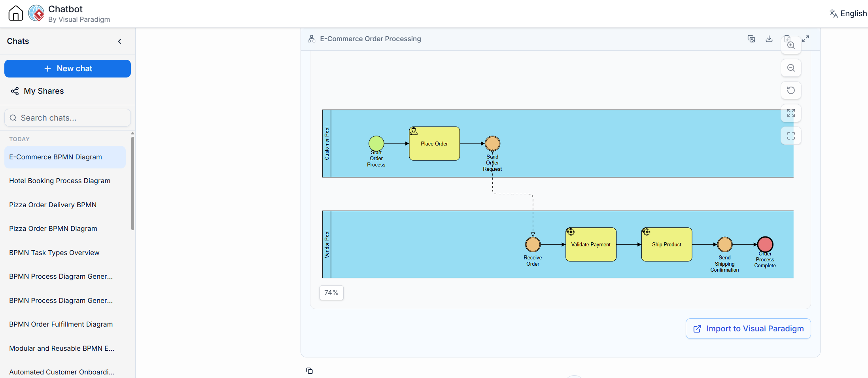Screen dimensions: 868x378
Task: Click the chat list scrollbar
Action: pyautogui.click(x=132, y=183)
